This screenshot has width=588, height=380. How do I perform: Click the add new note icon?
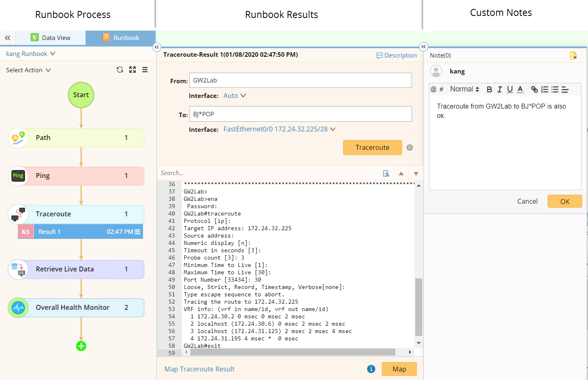click(573, 56)
